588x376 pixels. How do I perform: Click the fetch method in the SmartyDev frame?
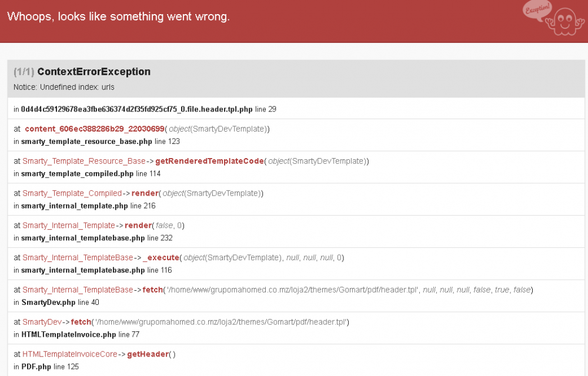click(x=82, y=322)
